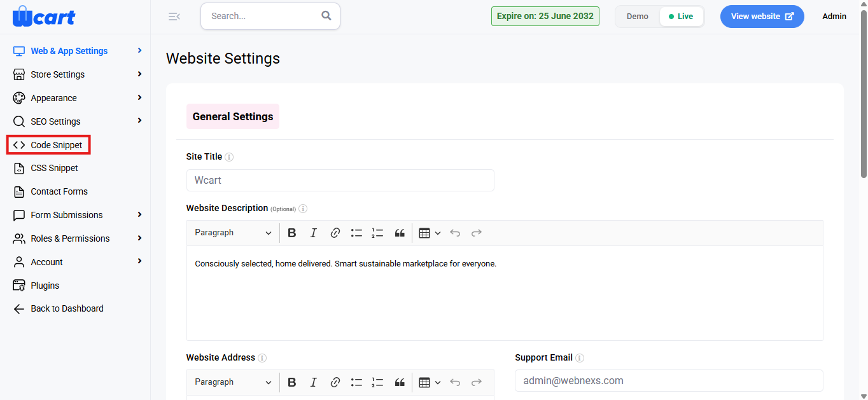This screenshot has height=400, width=868.
Task: Click the Plugins icon
Action: (19, 286)
